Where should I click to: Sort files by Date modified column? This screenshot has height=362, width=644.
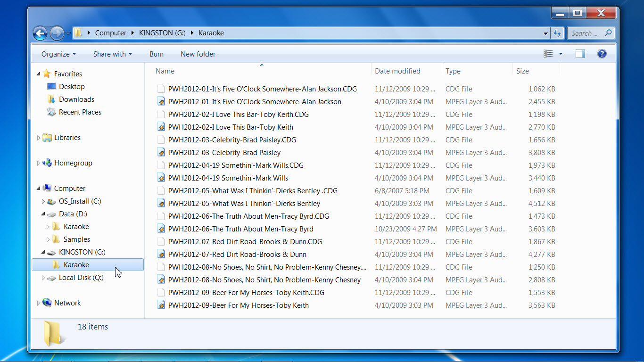coord(407,71)
